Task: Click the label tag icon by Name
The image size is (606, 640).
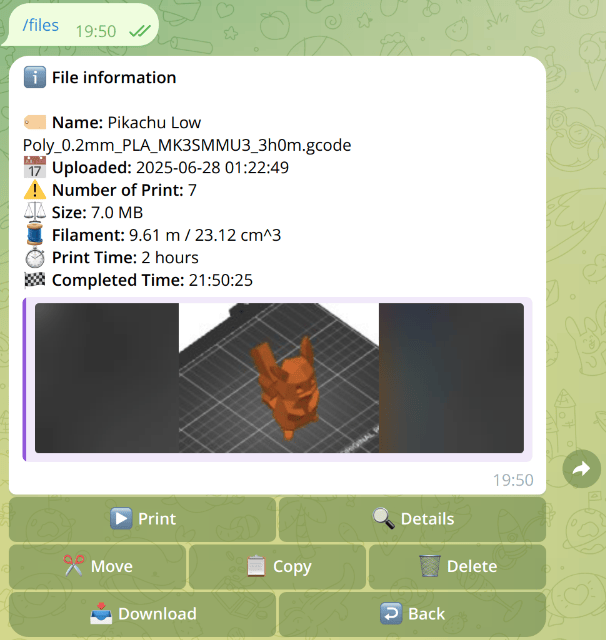Action: coord(35,122)
